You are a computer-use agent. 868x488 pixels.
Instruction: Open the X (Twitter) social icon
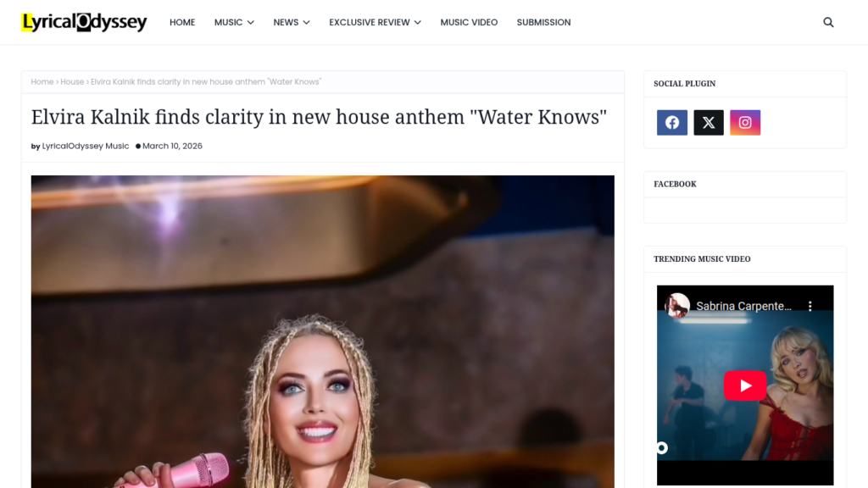[709, 122]
